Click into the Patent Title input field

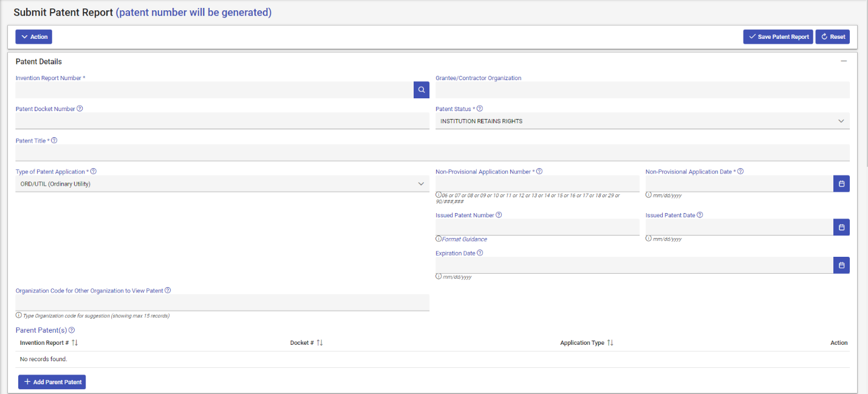(432, 152)
